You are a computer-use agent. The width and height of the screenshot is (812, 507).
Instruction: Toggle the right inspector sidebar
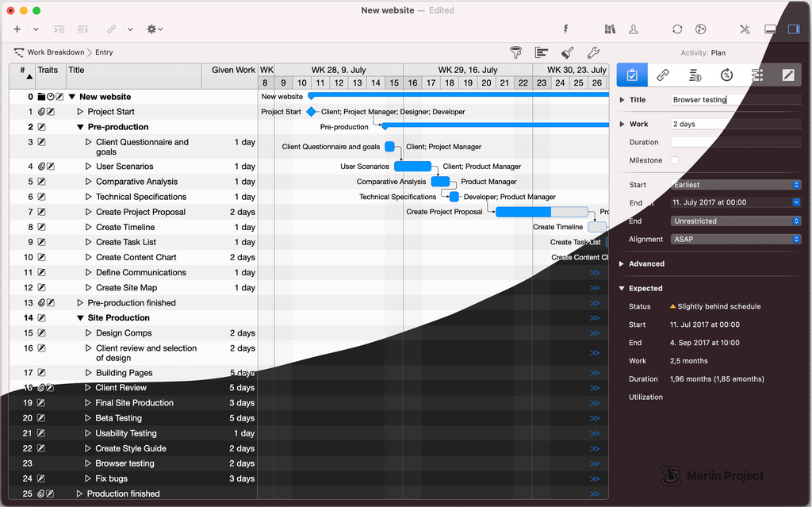click(793, 29)
